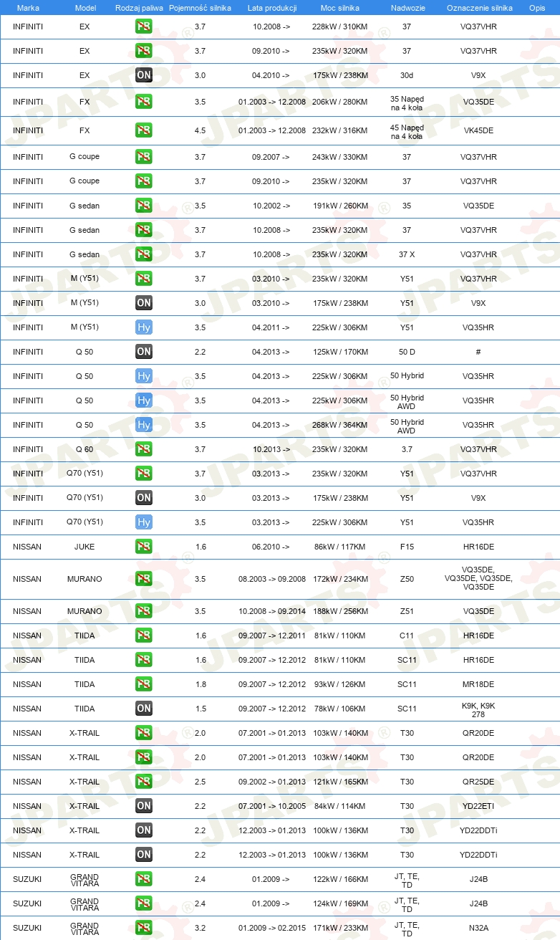This screenshot has width=560, height=940.
Task: Select the YD22ETI engine code cell
Action: click(x=479, y=806)
